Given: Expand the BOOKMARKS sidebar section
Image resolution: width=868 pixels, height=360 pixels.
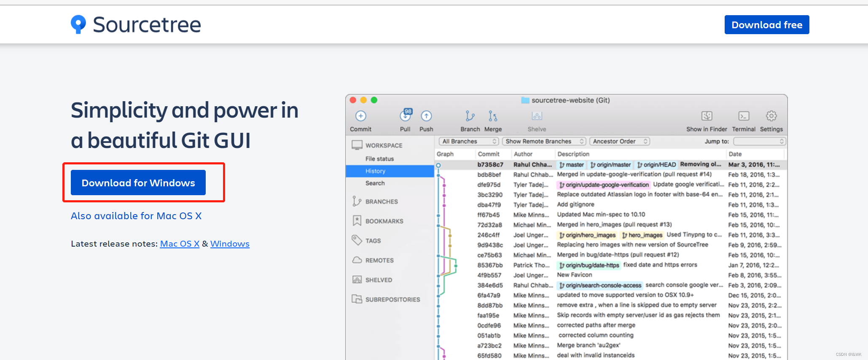Looking at the screenshot, I should click(384, 221).
